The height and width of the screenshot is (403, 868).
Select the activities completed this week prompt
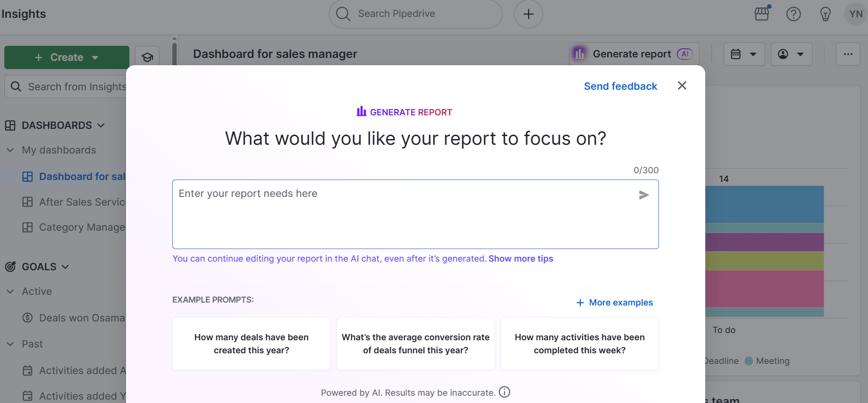click(x=580, y=344)
